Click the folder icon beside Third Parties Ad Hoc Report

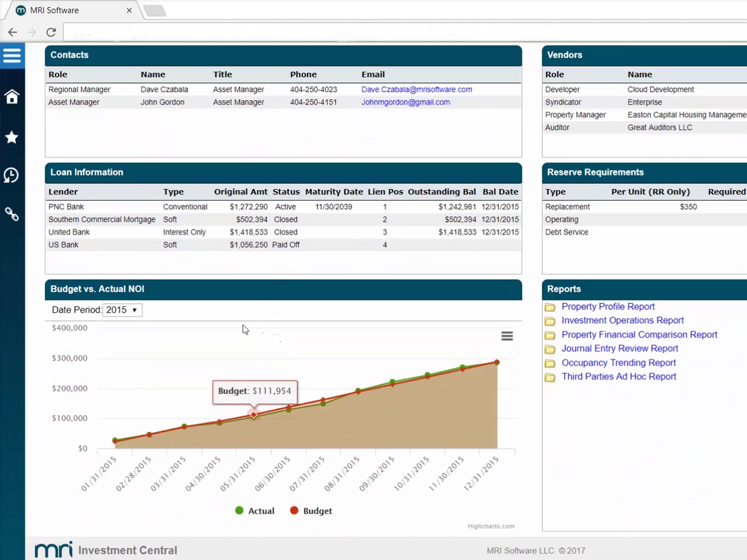point(550,377)
